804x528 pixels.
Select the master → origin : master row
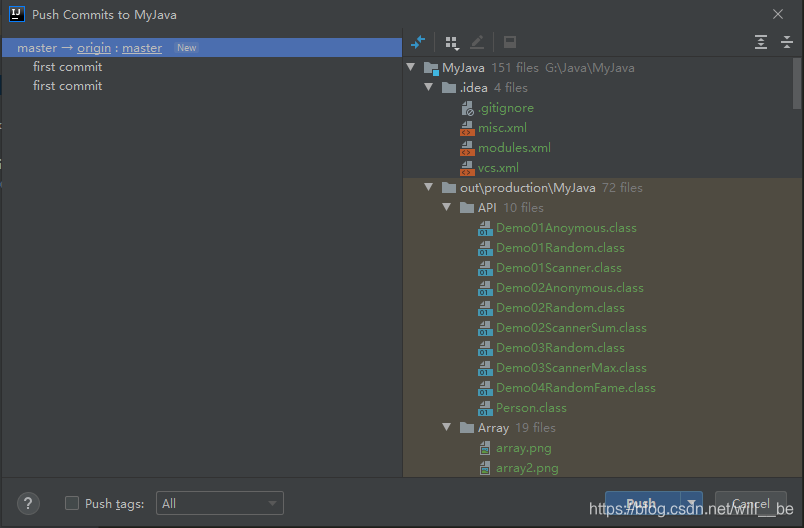tap(202, 48)
